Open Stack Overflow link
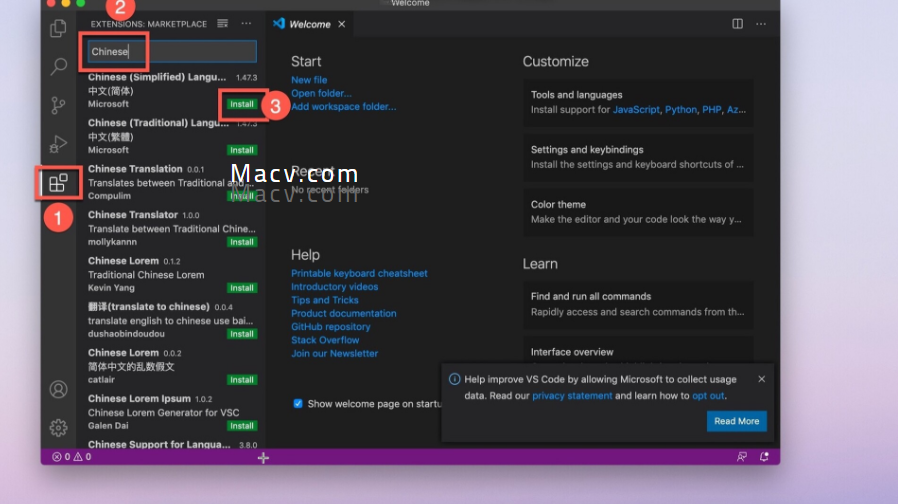Image resolution: width=898 pixels, height=504 pixels. point(325,340)
